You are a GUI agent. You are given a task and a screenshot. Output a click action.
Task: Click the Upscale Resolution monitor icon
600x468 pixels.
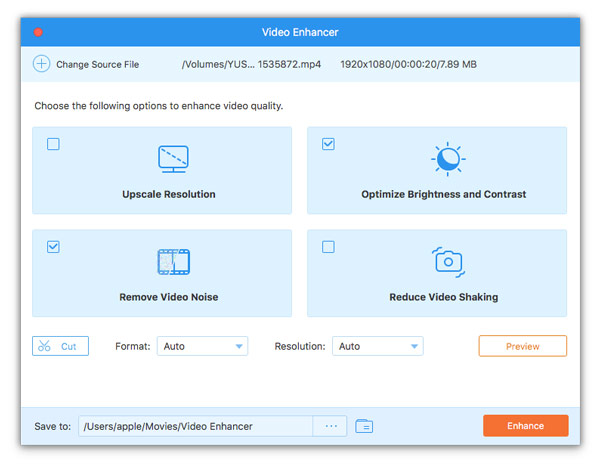174,159
